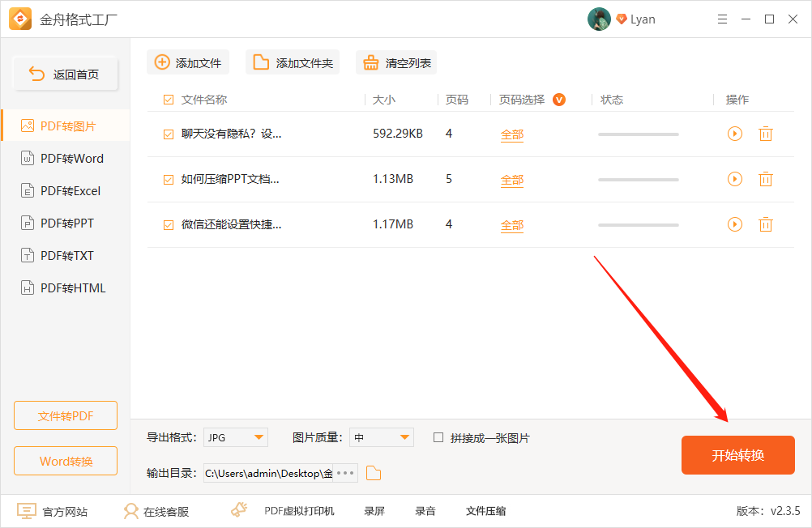Viewport: 812px width, 528px height.
Task: Click progress bar of 如何压缩PPT文档 row
Action: 638,180
